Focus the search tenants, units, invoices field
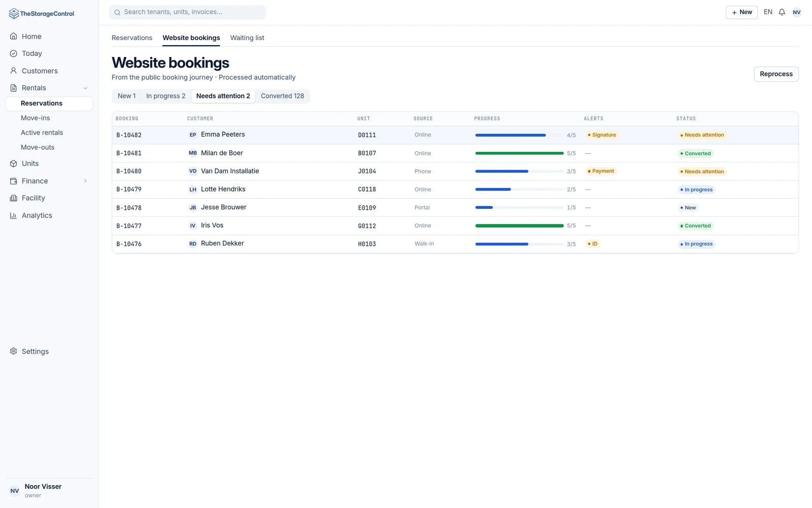 [187, 12]
